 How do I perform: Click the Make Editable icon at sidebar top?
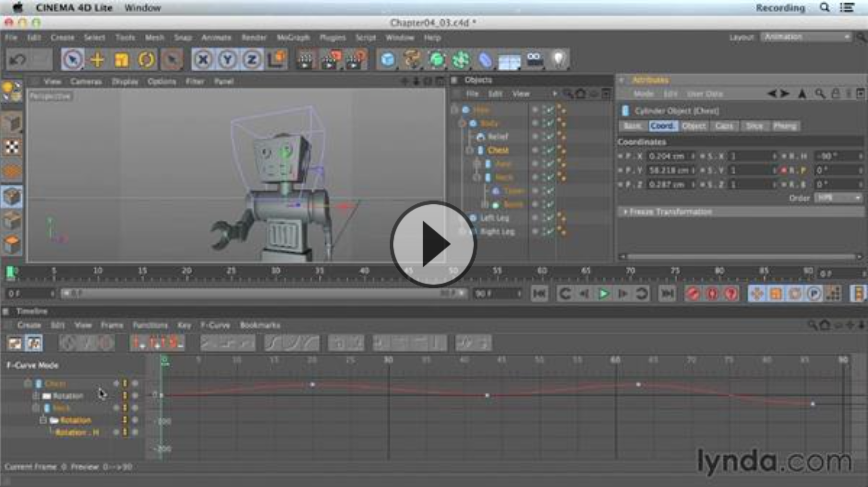coord(12,91)
